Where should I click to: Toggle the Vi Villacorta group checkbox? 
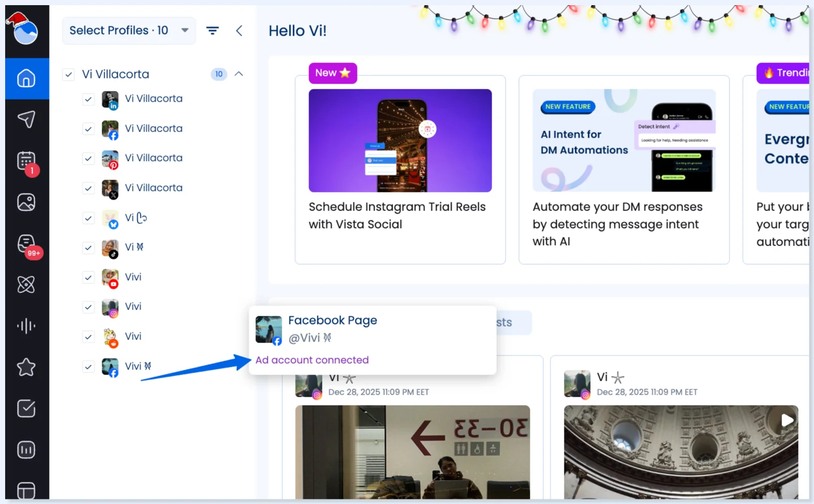point(69,74)
